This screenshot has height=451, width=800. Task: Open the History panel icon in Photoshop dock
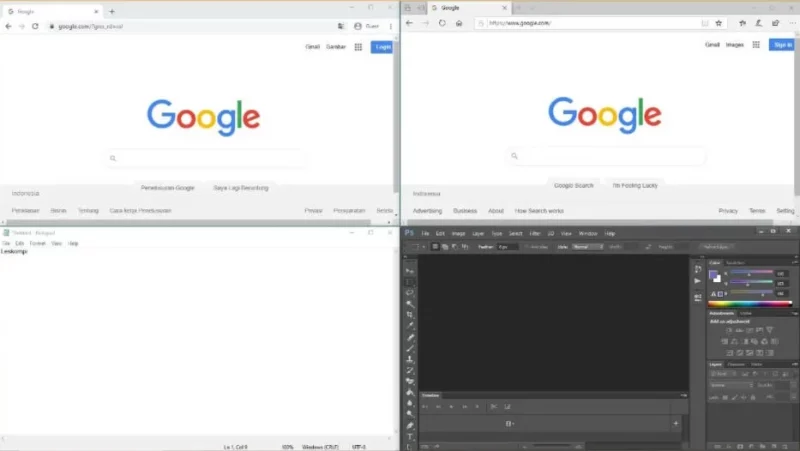click(698, 269)
